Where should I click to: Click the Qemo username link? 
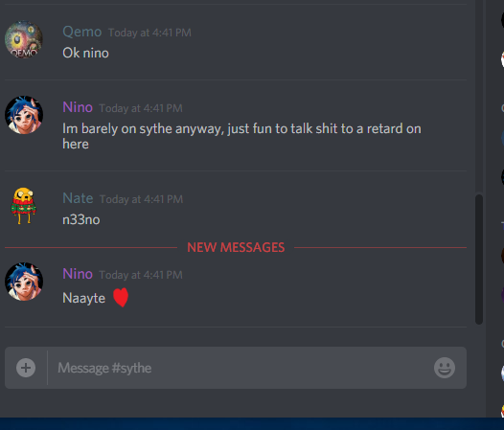pos(82,32)
